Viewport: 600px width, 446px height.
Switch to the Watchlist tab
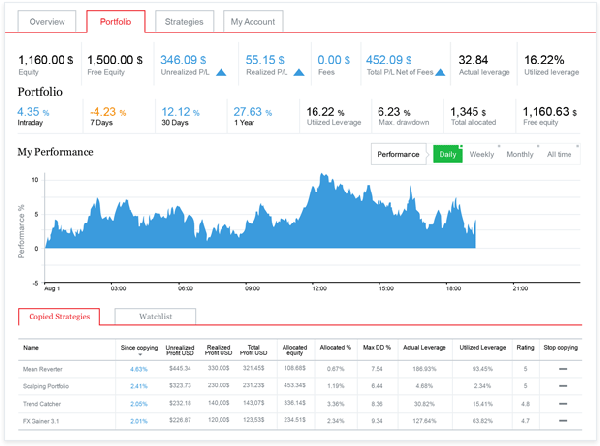[154, 316]
